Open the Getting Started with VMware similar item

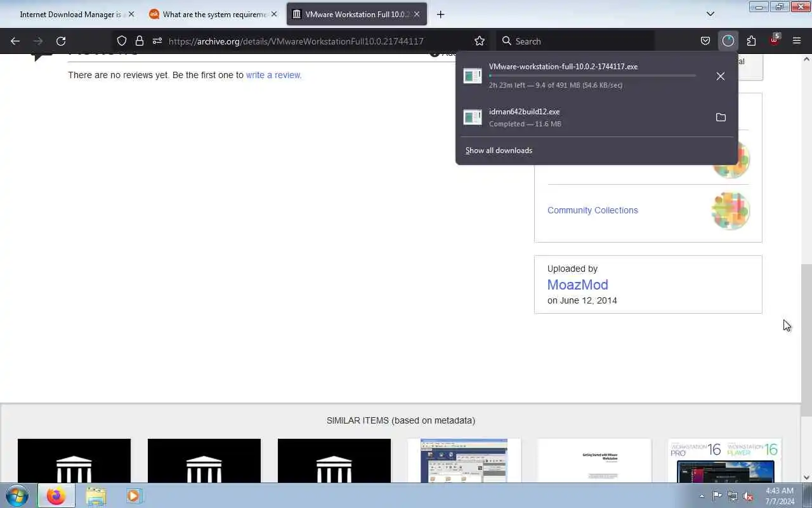tap(594, 461)
